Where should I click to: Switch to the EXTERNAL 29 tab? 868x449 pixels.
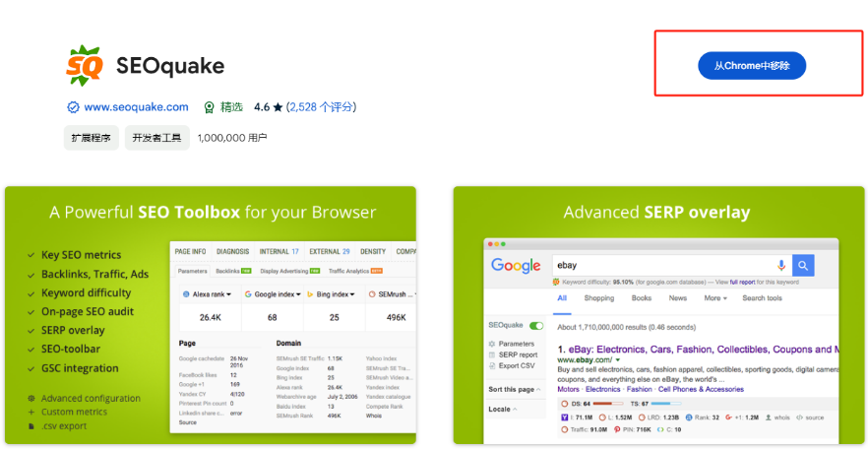coord(330,251)
